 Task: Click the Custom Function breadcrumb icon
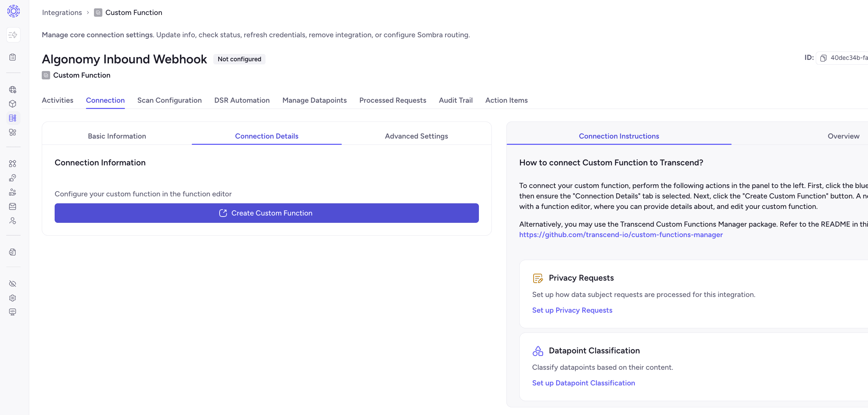[98, 13]
